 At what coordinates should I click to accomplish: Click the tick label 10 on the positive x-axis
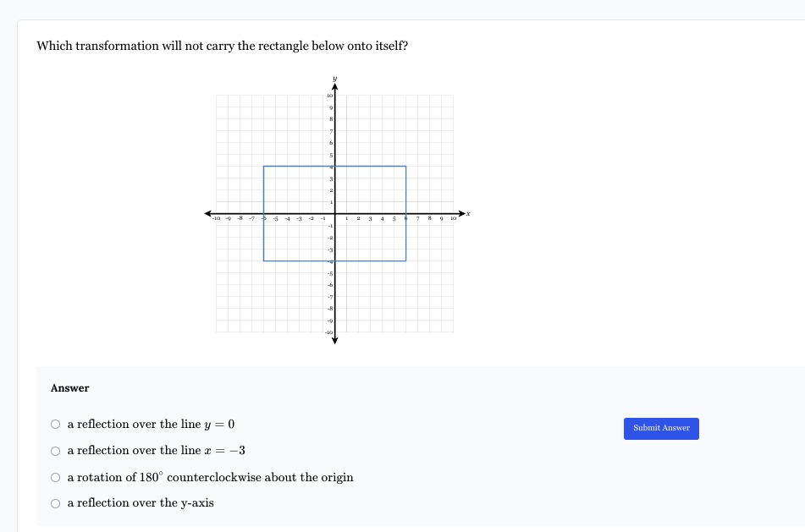pyautogui.click(x=454, y=218)
